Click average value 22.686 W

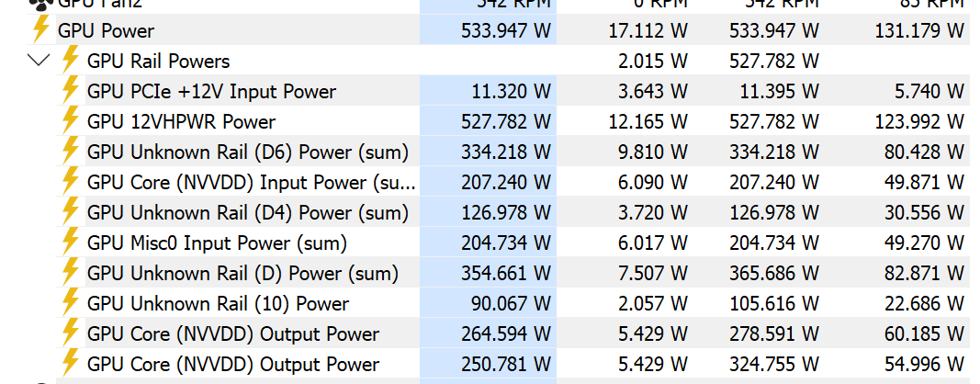click(x=924, y=304)
